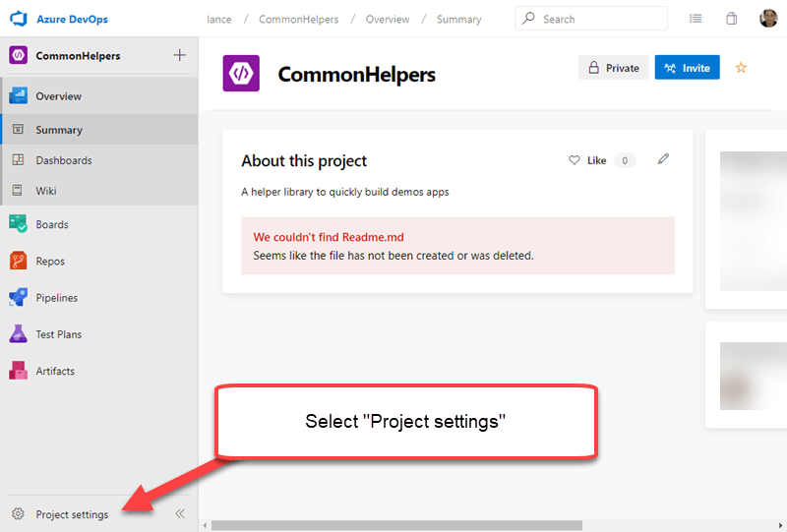Screen dimensions: 787x532
Task: Click the CommonHelpers project icon in sidebar
Action: tap(18, 55)
